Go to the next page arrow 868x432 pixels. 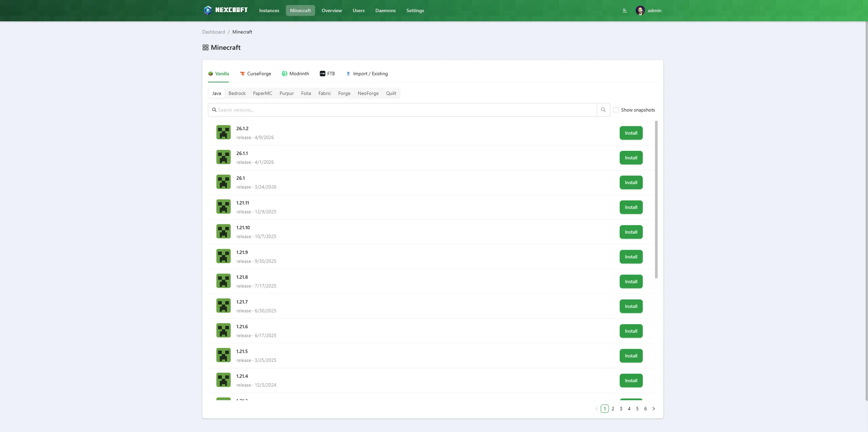click(x=654, y=409)
